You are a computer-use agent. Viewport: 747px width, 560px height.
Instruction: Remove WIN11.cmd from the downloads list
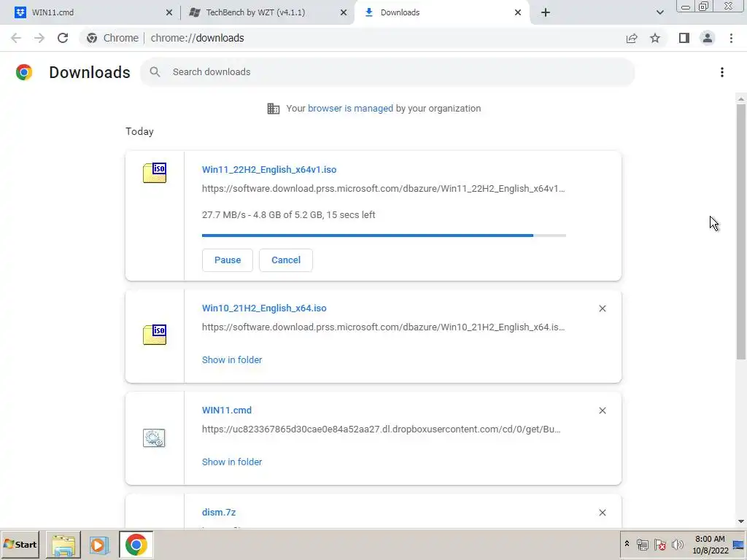pos(602,411)
